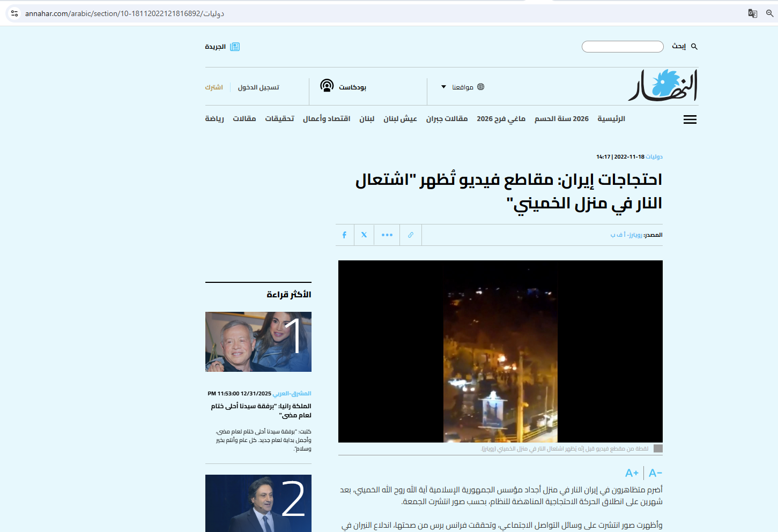Open the hamburger menu icon
Viewport: 778px width, 532px height.
pos(690,119)
